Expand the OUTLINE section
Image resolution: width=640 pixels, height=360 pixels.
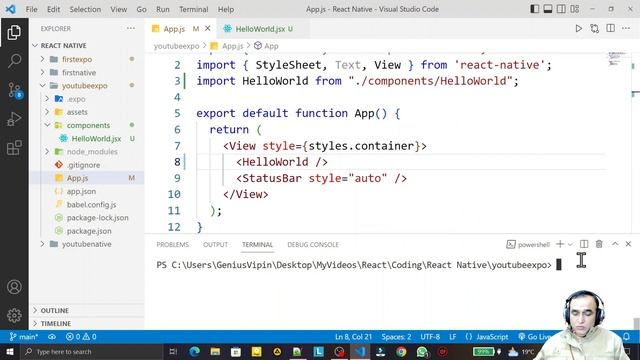(87, 310)
